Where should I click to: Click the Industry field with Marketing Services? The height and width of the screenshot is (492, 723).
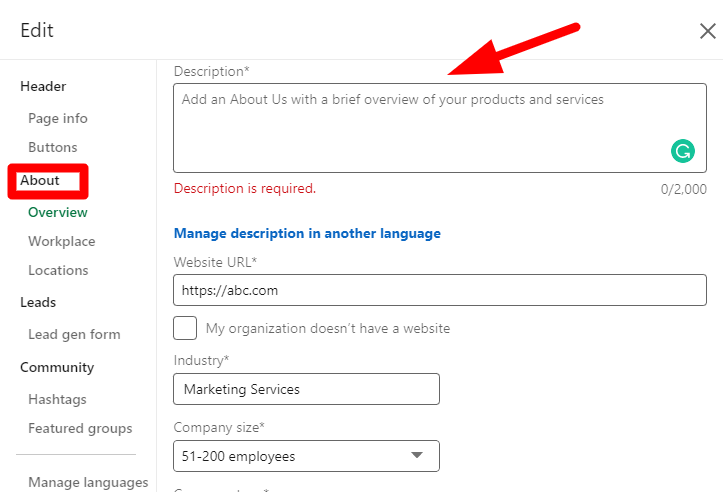306,389
